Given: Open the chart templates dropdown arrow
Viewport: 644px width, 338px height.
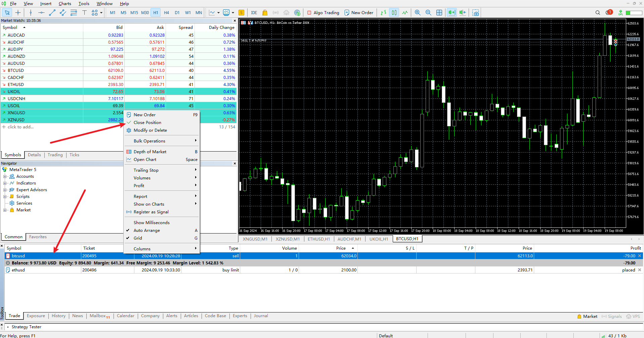Looking at the screenshot, I should coord(233,13).
